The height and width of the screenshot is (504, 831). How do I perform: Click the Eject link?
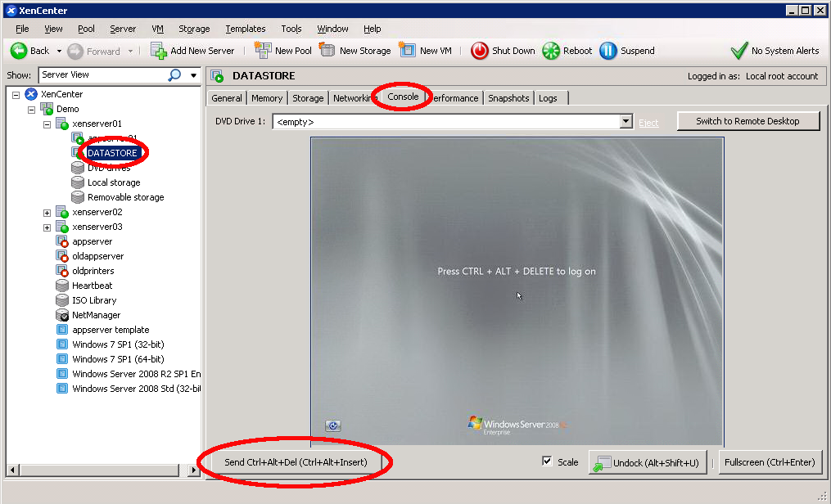click(x=648, y=123)
